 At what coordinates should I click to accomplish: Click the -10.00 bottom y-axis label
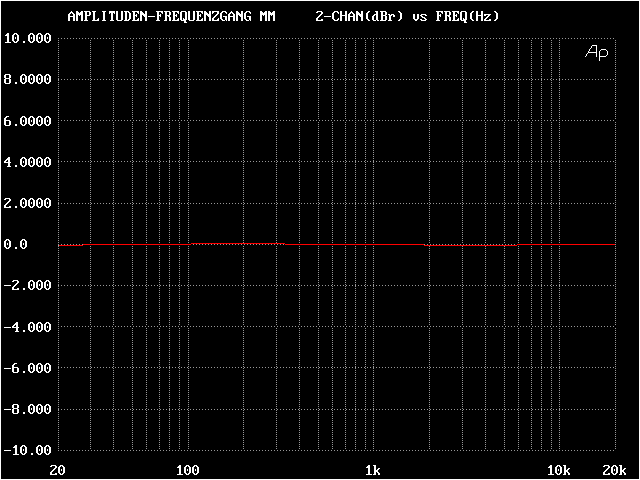pyautogui.click(x=28, y=450)
